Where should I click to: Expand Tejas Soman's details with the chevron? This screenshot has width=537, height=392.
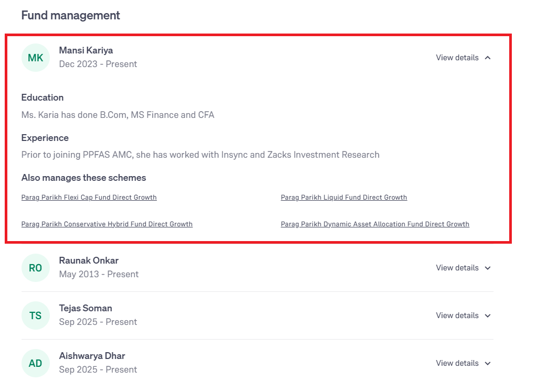coord(488,315)
